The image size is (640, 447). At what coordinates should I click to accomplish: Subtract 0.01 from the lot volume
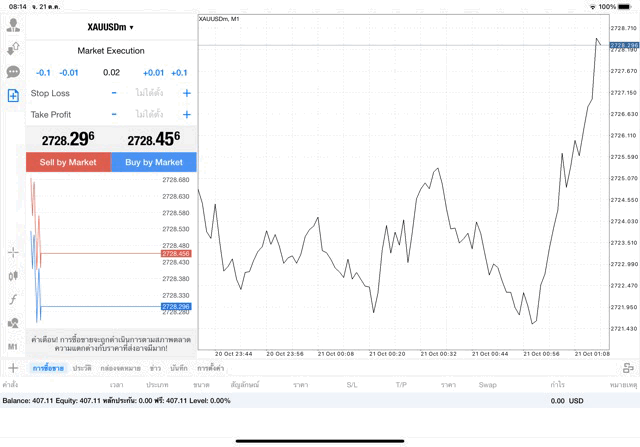pos(69,72)
